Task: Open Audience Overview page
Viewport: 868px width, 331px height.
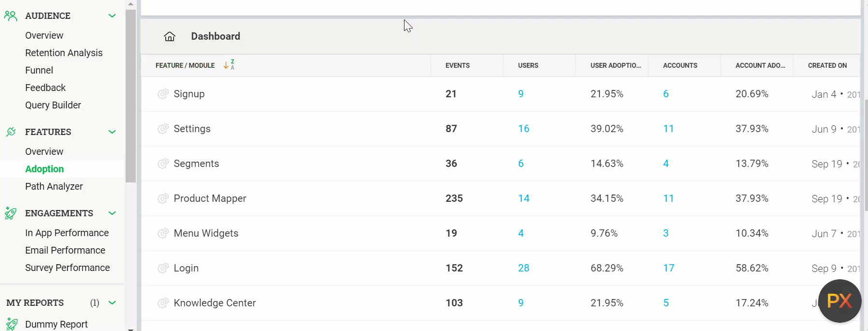Action: [x=44, y=35]
